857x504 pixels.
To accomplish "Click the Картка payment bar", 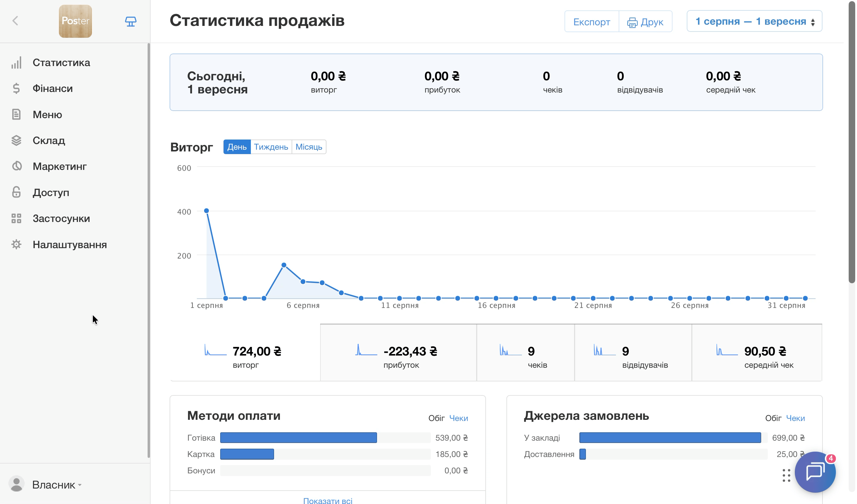I will tap(247, 454).
